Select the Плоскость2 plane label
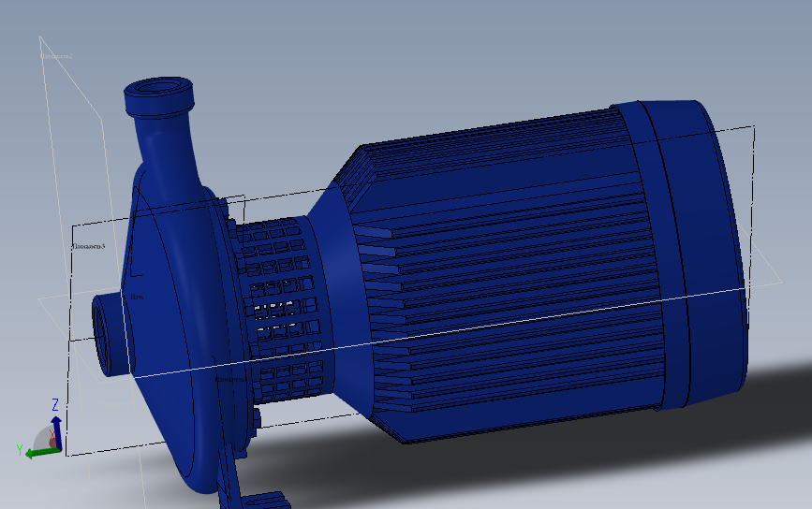Image resolution: width=812 pixels, height=509 pixels. coord(56,56)
